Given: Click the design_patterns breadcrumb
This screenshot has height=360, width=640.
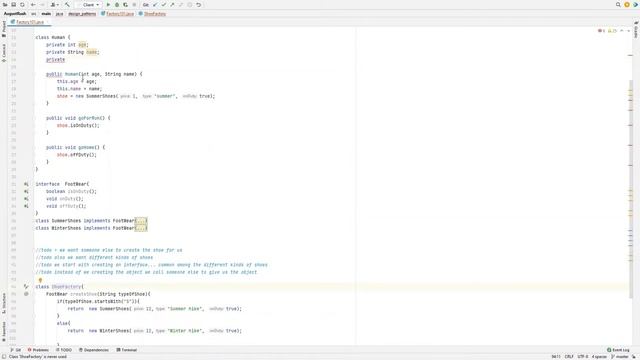Looking at the screenshot, I should [82, 13].
